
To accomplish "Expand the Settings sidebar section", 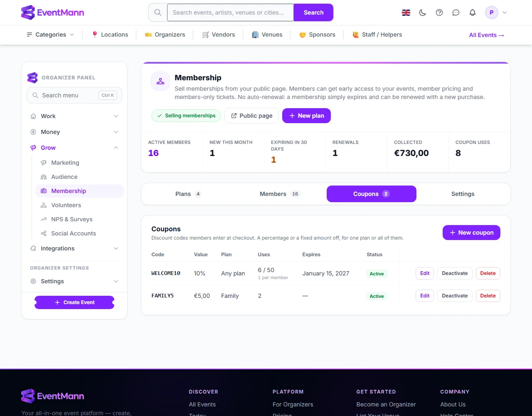I will [74, 281].
